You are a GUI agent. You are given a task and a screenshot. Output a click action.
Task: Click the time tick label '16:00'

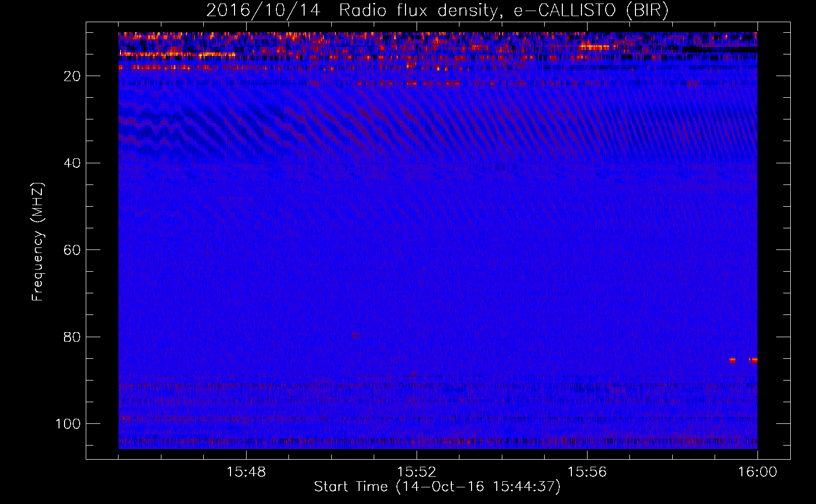[757, 472]
